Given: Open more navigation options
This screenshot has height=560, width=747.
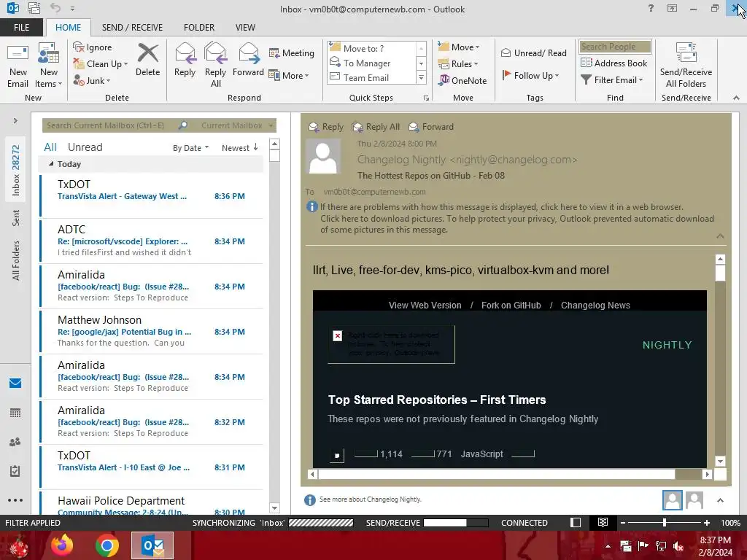Looking at the screenshot, I should click(15, 500).
